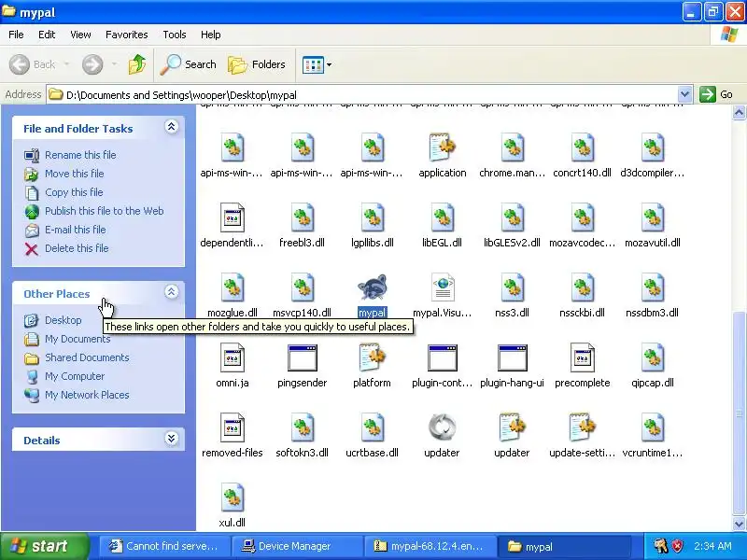Select the concrt140.dll file icon

pyautogui.click(x=582, y=147)
